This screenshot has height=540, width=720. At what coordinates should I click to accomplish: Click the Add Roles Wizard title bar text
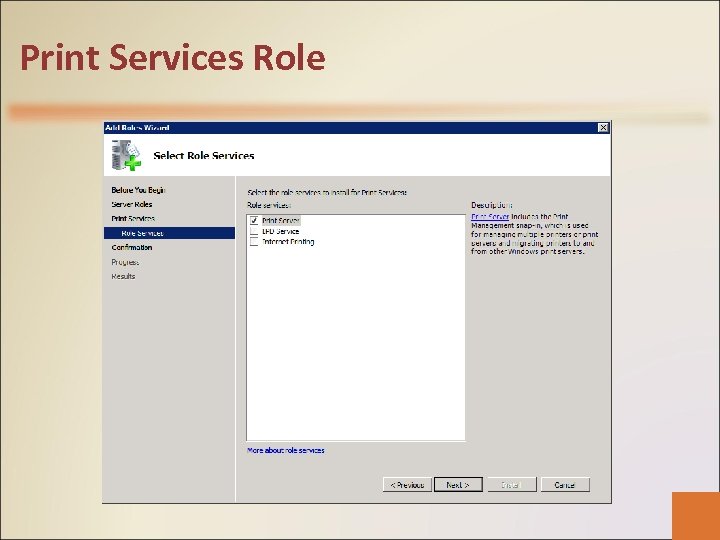coord(137,128)
